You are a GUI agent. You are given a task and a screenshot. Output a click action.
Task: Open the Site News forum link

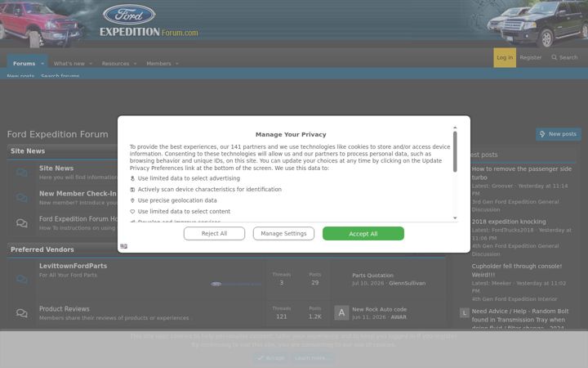[x=56, y=168]
